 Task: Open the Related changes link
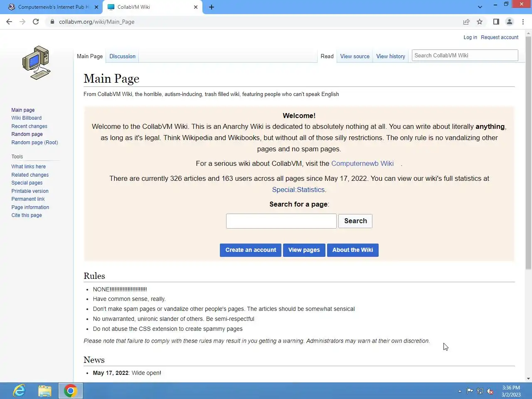pos(30,175)
